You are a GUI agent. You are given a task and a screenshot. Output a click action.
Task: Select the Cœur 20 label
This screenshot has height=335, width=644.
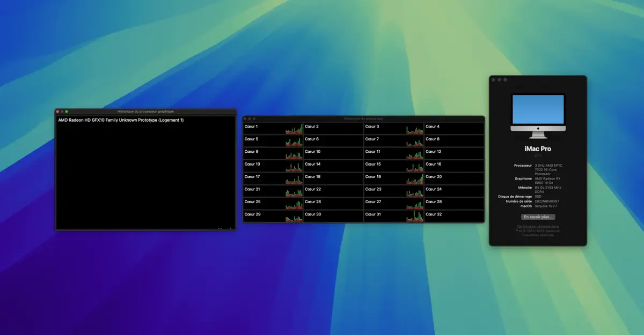coord(434,176)
